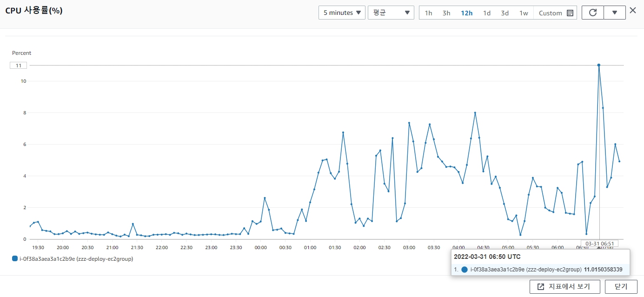Select the 3h time range
This screenshot has height=297, width=644.
point(446,13)
